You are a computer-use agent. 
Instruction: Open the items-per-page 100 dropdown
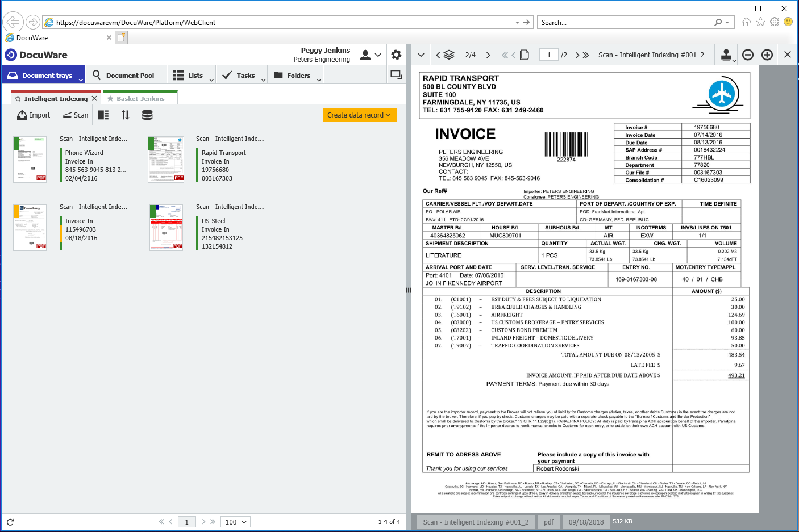pos(236,522)
